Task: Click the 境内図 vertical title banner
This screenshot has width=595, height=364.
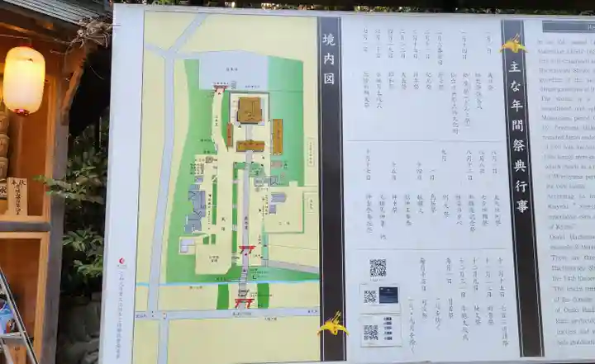Action: coord(330,165)
